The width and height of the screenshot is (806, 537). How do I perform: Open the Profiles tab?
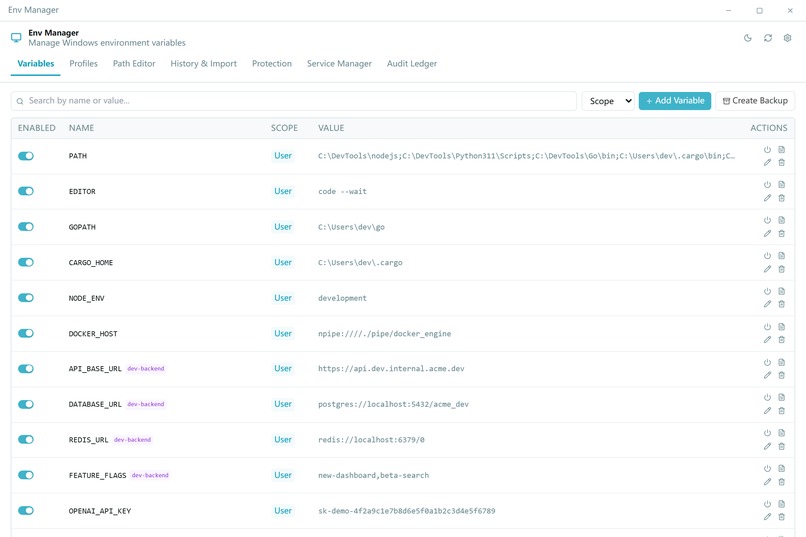[83, 64]
